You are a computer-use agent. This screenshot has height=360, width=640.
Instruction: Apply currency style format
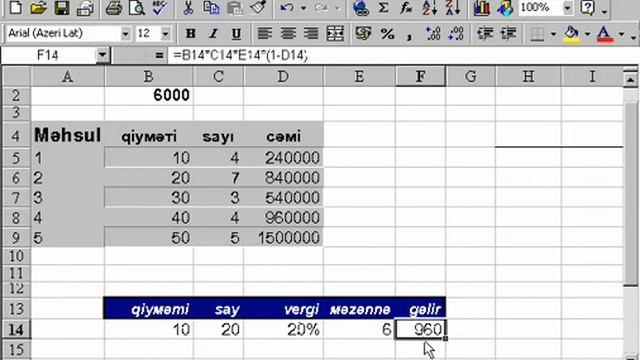362,33
